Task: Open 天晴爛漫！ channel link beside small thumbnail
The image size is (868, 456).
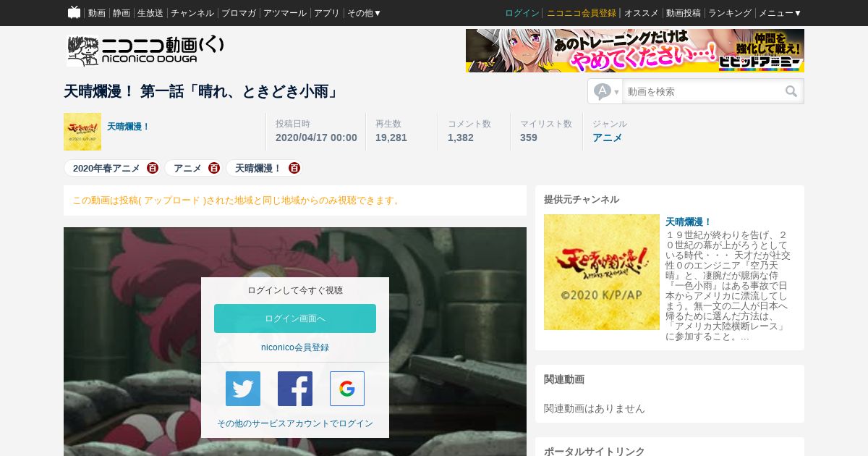Action: pyautogui.click(x=129, y=126)
